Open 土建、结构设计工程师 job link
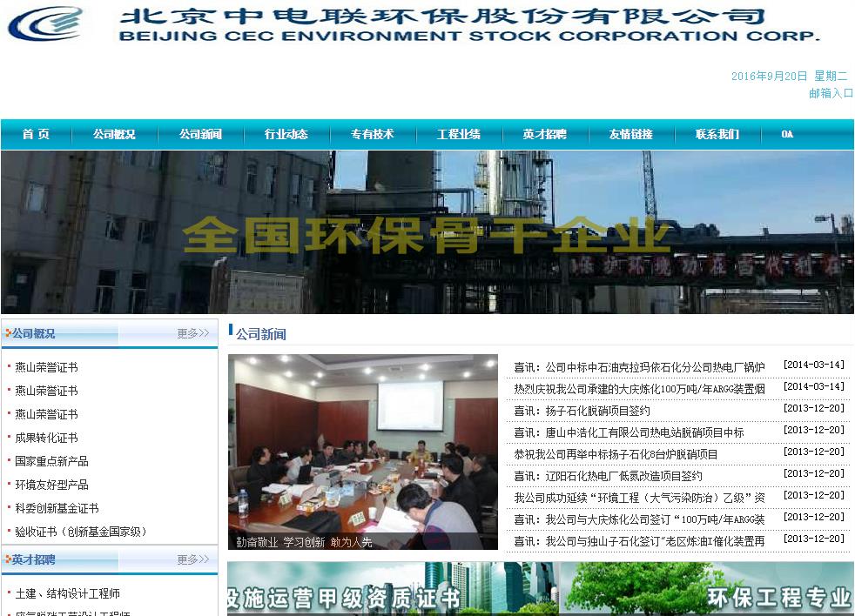Image resolution: width=855 pixels, height=616 pixels. (68, 593)
